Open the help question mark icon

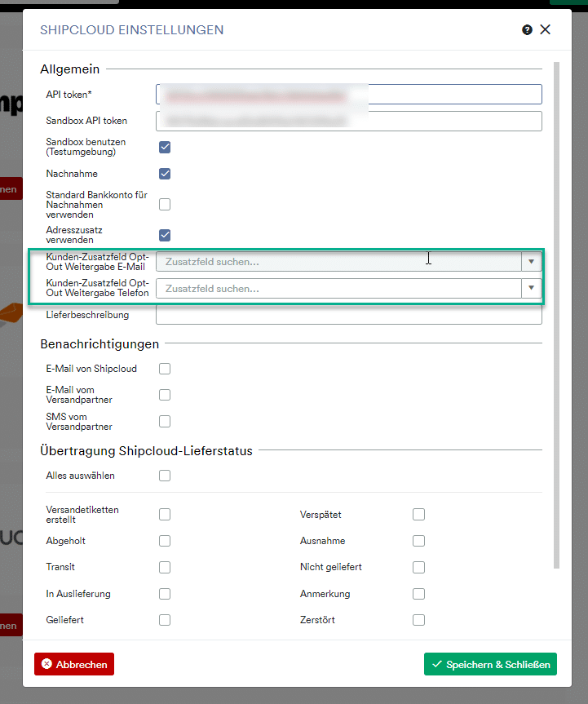[x=527, y=29]
